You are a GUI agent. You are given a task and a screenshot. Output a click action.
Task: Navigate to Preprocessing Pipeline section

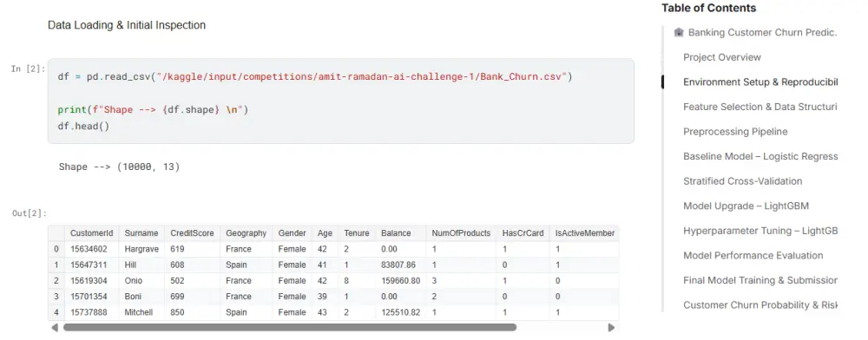coord(735,132)
